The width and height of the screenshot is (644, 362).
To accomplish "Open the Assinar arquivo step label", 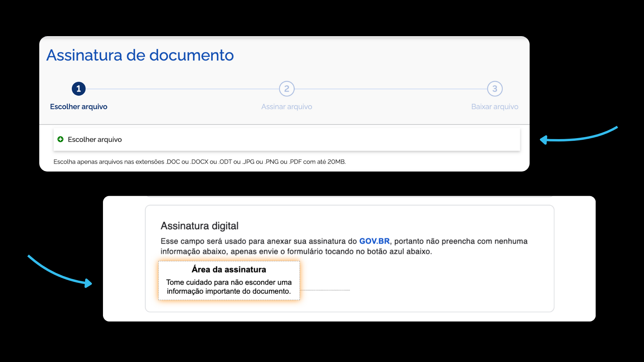I will coord(287,107).
